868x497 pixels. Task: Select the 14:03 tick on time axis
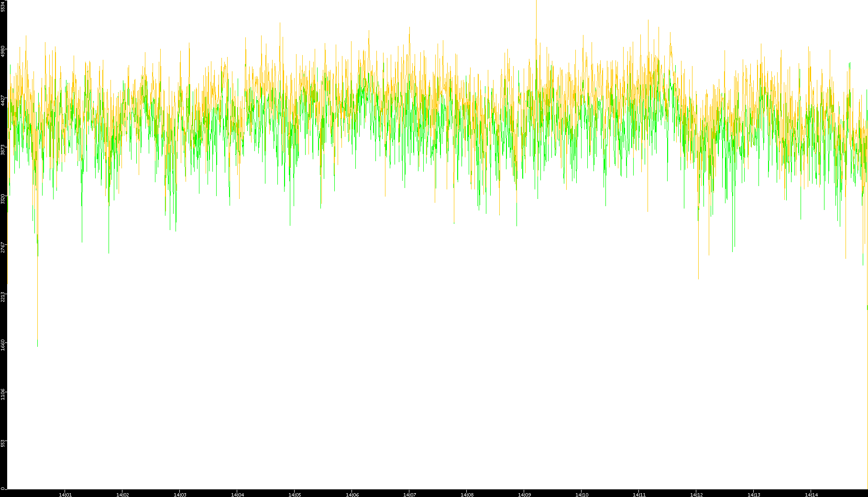(x=180, y=494)
